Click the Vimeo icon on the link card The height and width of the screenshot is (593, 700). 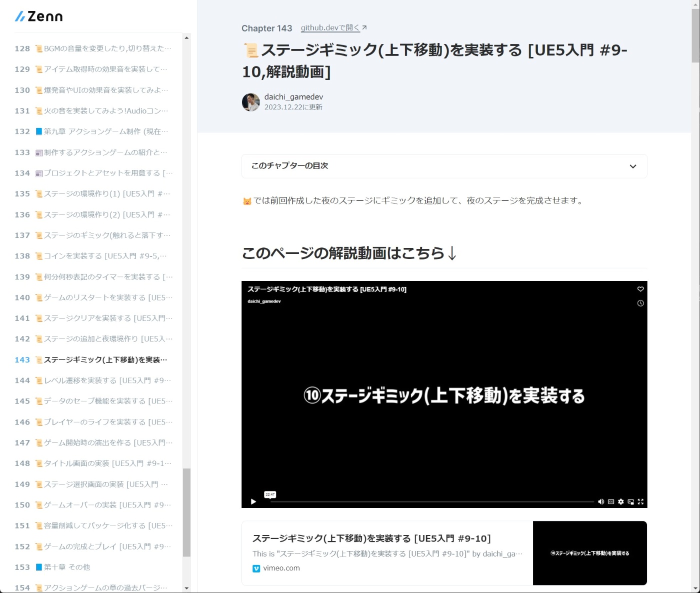[255, 568]
